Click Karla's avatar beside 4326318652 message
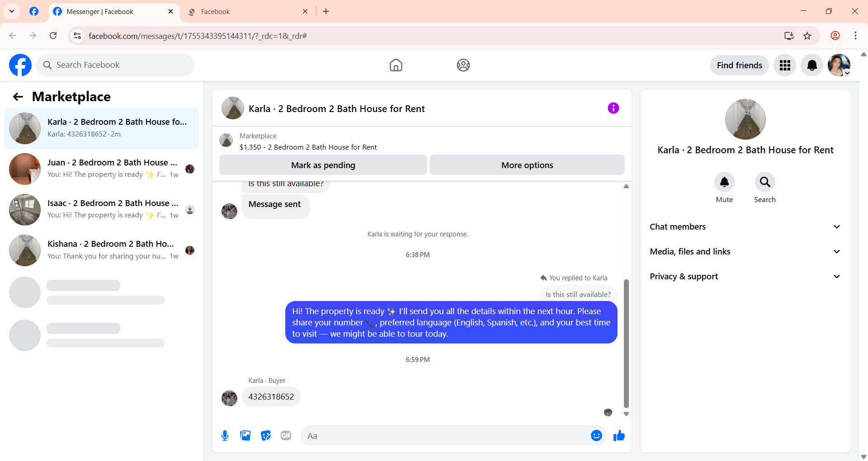This screenshot has height=461, width=868. point(229,398)
